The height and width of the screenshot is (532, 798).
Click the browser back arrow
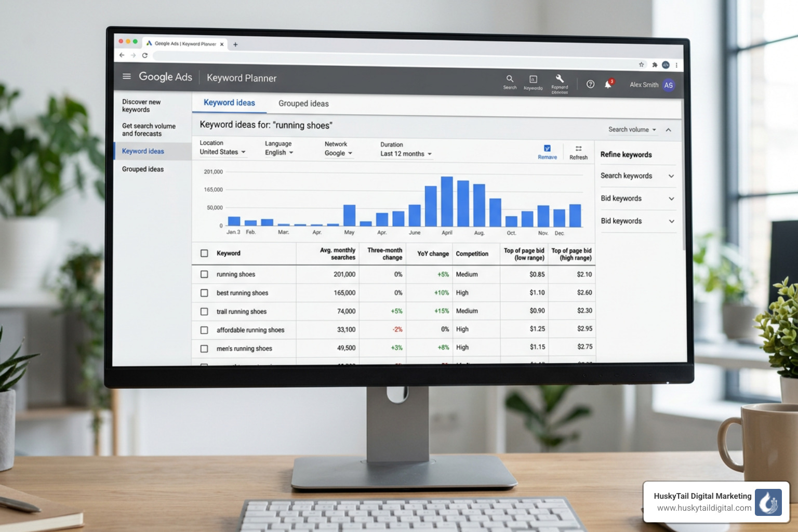coord(122,55)
